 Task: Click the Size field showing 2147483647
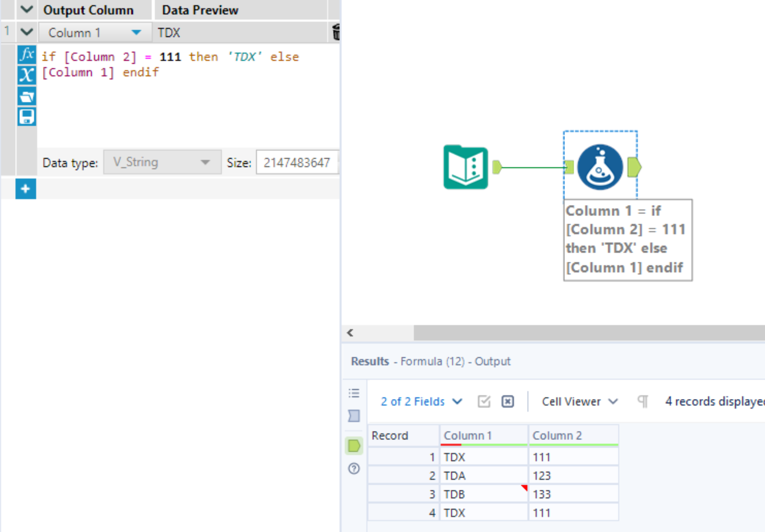[x=297, y=162]
